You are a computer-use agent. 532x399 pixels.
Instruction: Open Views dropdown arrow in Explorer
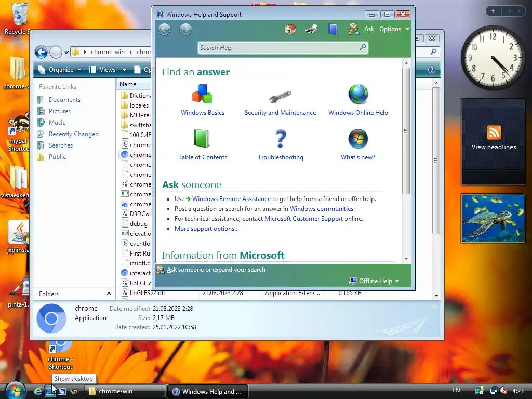pyautogui.click(x=125, y=70)
